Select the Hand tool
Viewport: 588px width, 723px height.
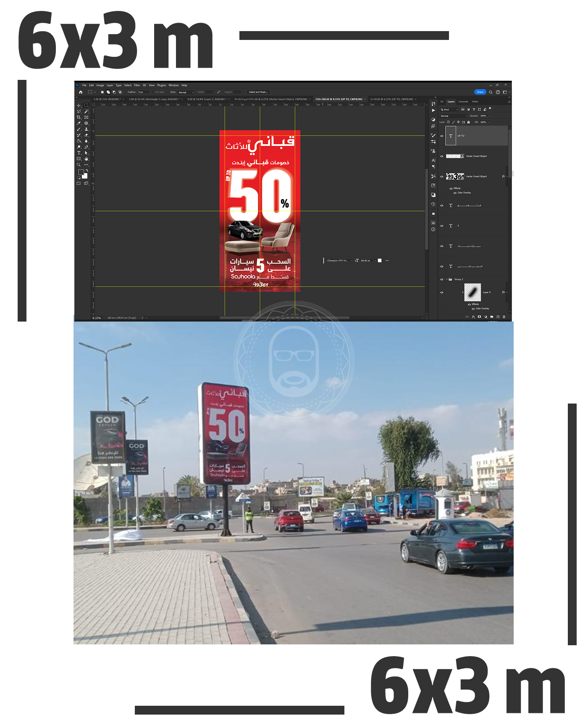point(86,159)
